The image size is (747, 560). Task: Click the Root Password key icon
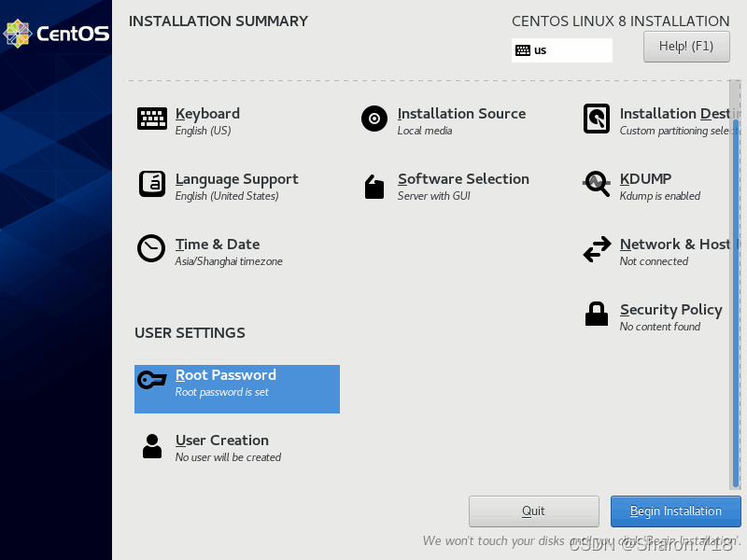152,380
